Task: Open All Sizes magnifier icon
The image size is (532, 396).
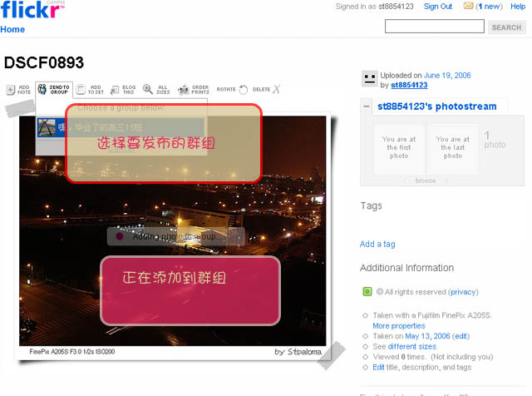Action: 148,89
